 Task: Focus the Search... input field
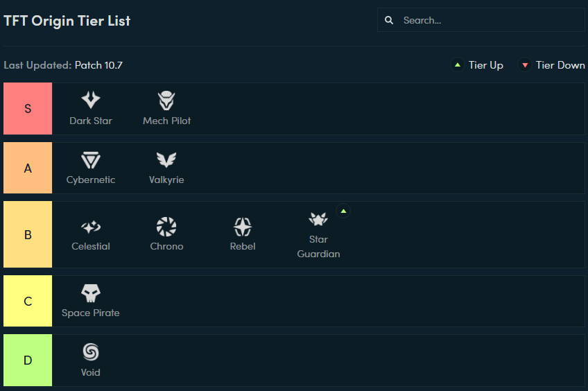481,20
